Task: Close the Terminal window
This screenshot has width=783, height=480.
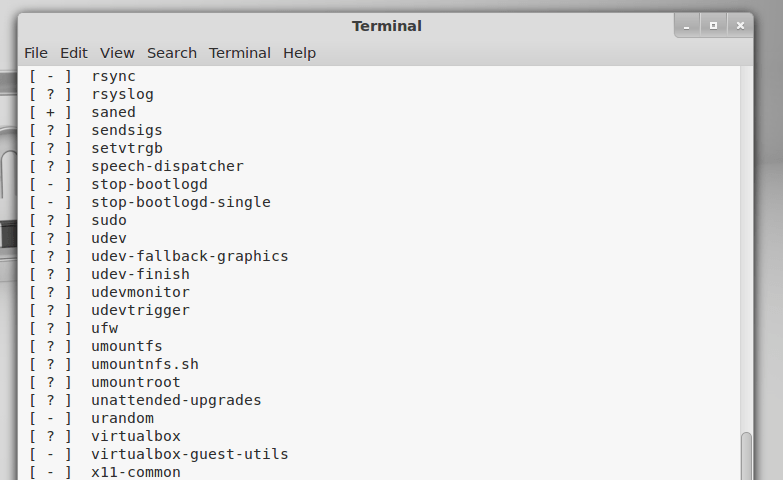Action: coord(741,25)
